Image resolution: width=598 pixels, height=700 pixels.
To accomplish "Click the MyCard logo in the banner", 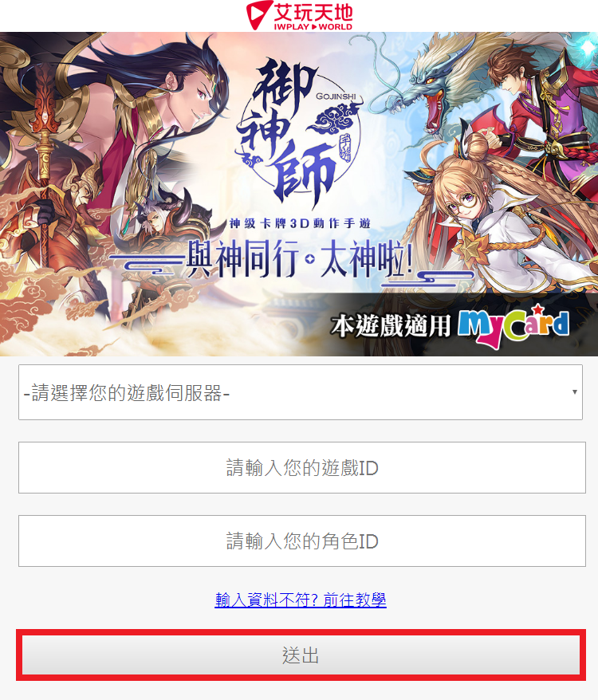I will coord(514,325).
